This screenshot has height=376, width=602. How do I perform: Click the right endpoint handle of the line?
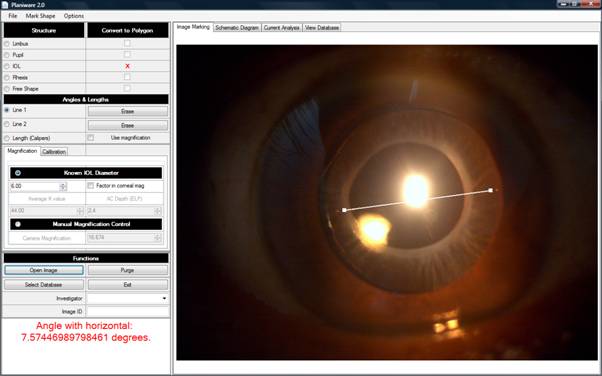pyautogui.click(x=491, y=190)
